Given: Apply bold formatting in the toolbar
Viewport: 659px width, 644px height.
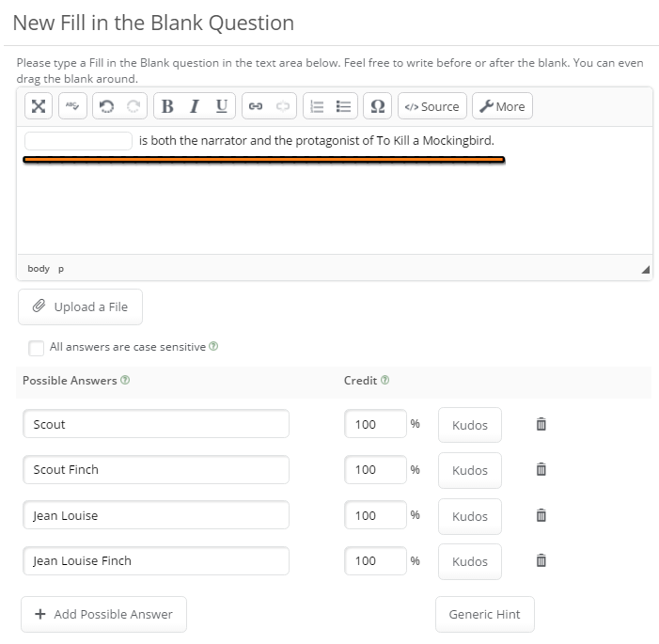Looking at the screenshot, I should pos(167,106).
